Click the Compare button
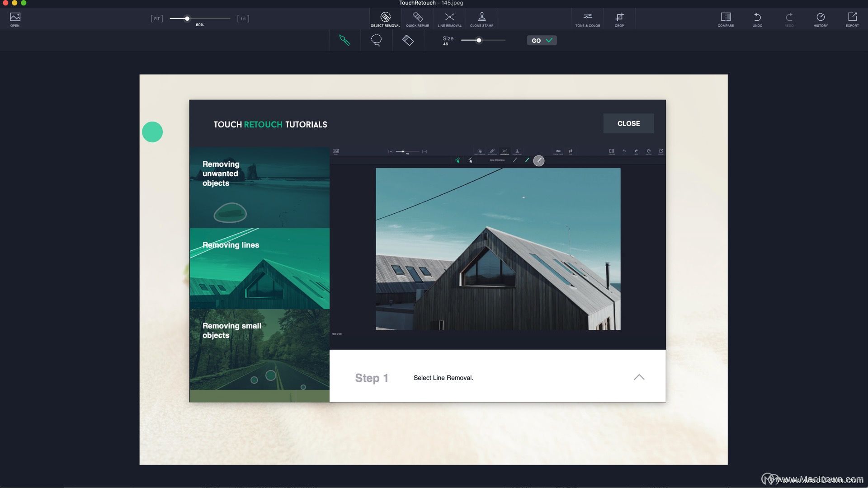 point(726,19)
